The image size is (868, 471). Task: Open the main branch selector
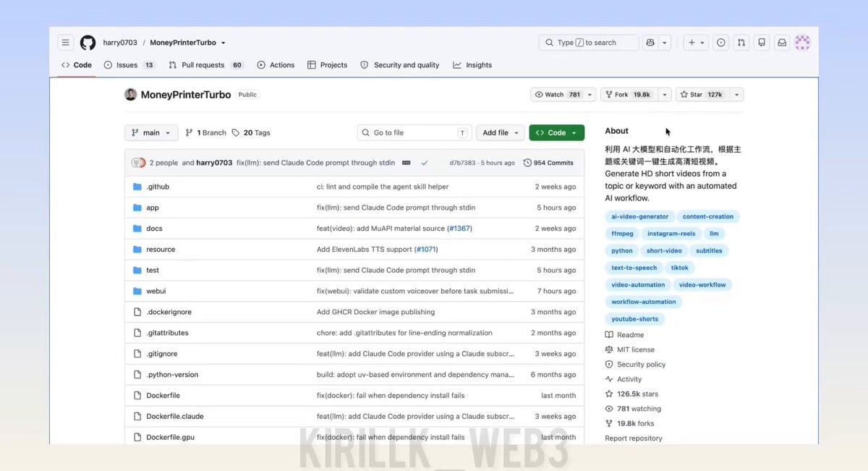click(x=151, y=132)
